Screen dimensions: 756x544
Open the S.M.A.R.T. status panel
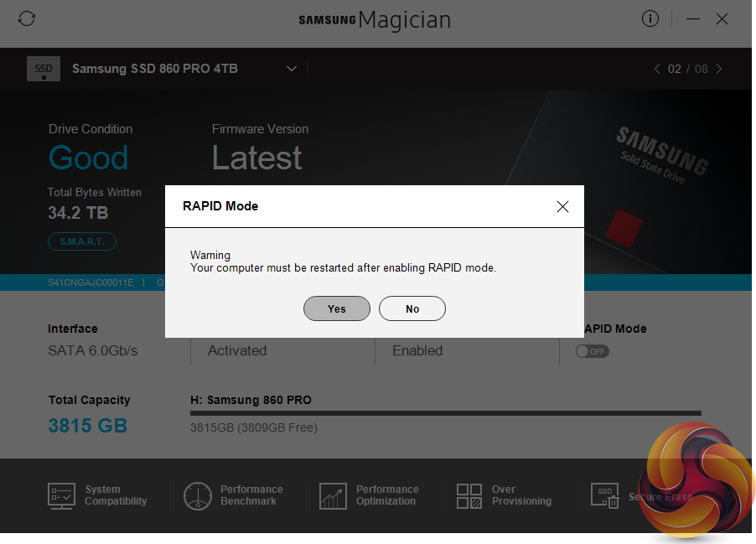(x=82, y=241)
